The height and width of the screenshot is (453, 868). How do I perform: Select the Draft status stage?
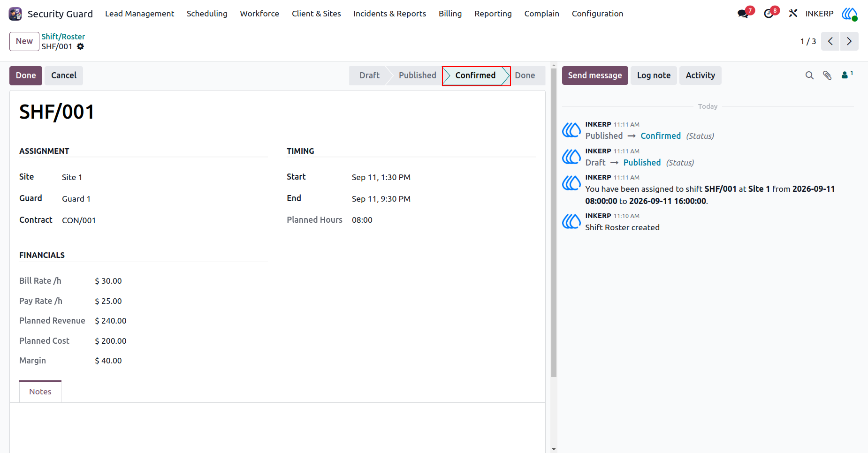(369, 75)
